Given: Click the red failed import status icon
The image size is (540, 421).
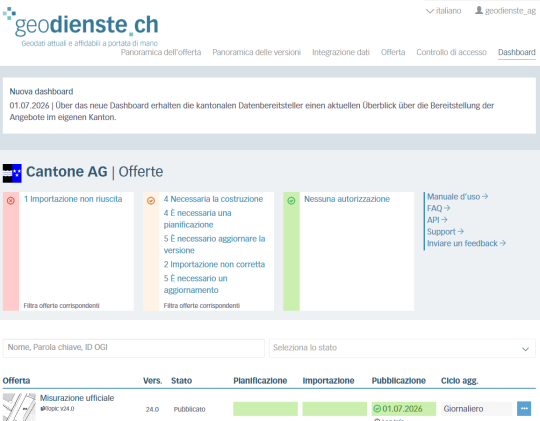Looking at the screenshot, I should click(x=11, y=201).
